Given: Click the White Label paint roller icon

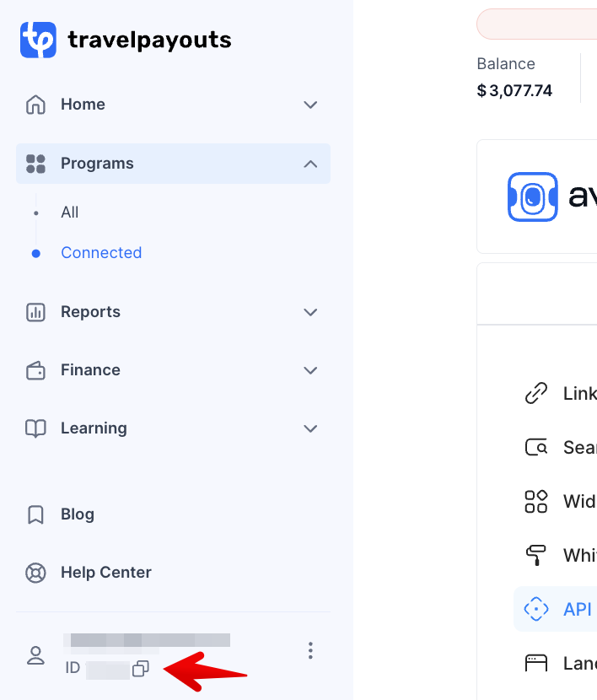Looking at the screenshot, I should click(536, 555).
